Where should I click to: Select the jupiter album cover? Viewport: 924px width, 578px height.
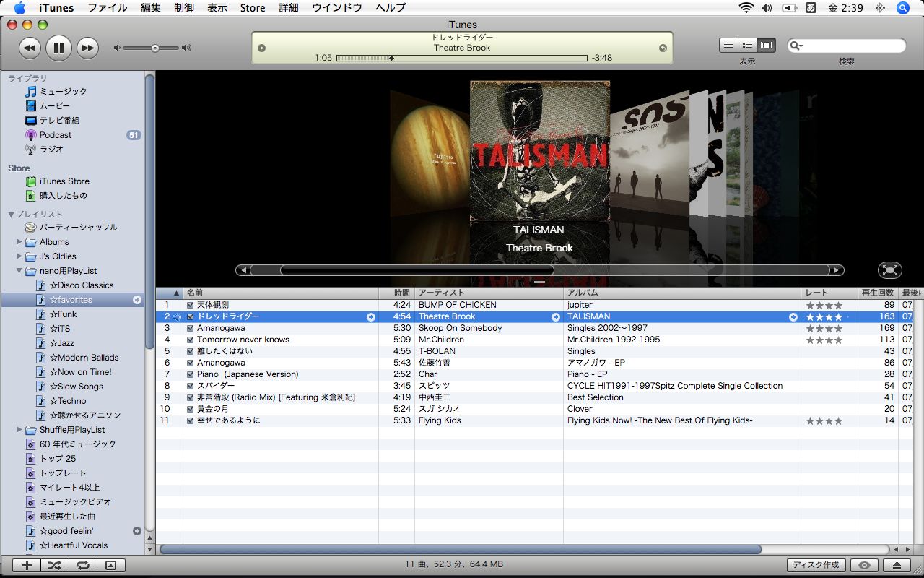[x=430, y=152]
